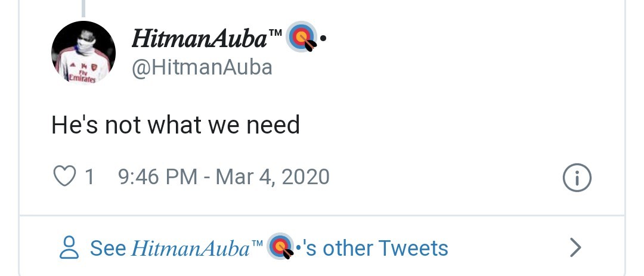This screenshot has height=276, width=644.
Task: Click the thread connector line above avatar
Action: point(83,7)
